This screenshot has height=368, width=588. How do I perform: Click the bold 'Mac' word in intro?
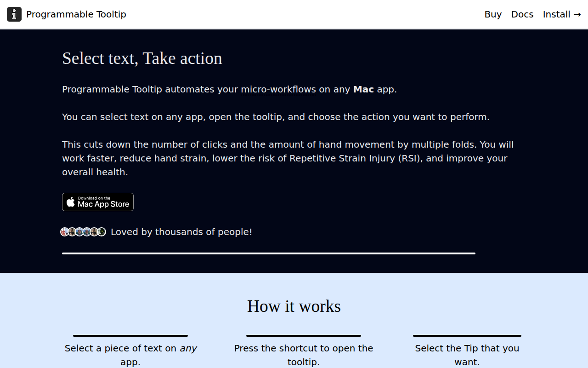click(363, 89)
